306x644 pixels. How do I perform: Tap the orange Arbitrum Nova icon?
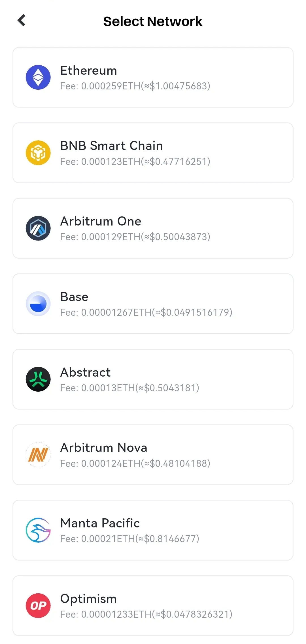point(38,455)
